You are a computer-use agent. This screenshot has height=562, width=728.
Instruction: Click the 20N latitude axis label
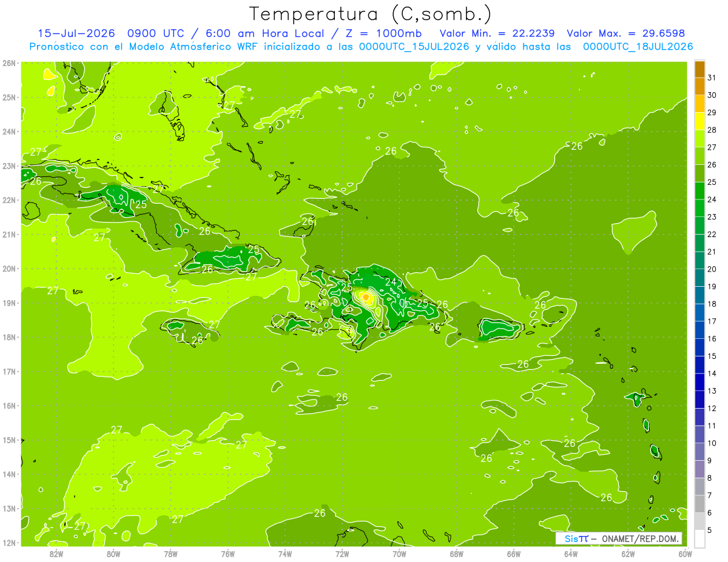(x=9, y=269)
